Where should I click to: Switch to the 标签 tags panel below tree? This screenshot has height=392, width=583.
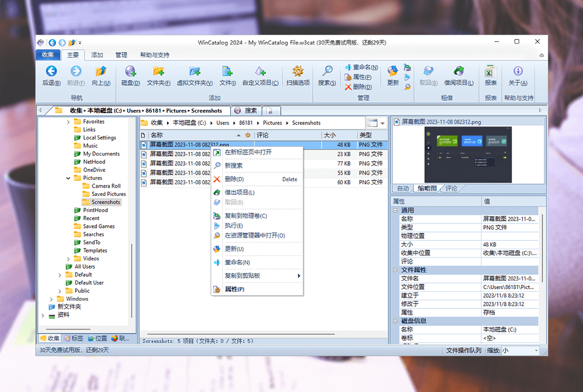pos(74,338)
